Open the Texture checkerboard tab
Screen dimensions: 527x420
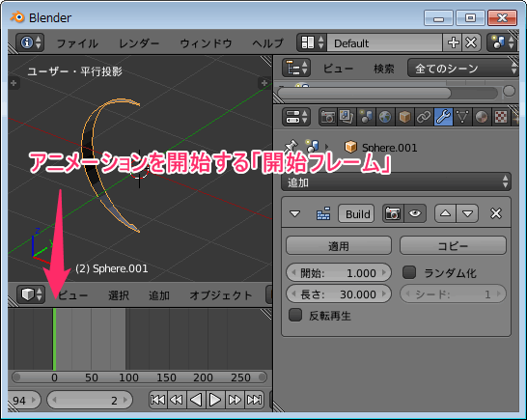(x=500, y=117)
